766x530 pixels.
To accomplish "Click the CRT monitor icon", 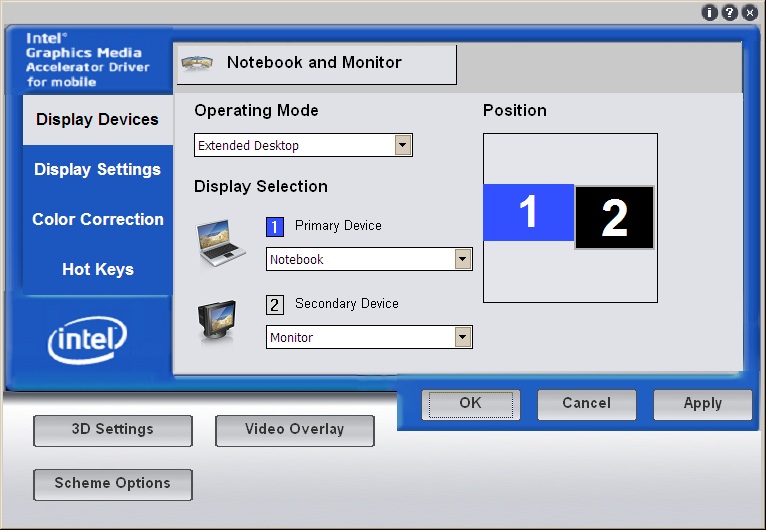I will 217,320.
